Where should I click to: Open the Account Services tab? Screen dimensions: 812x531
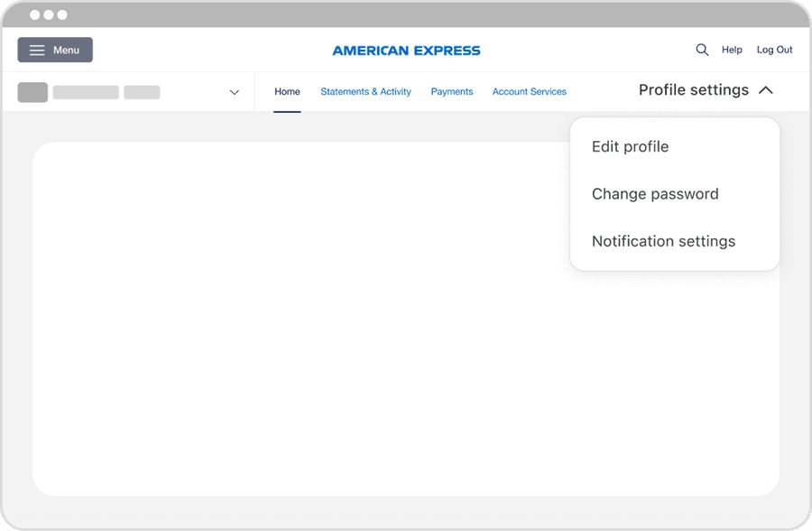529,91
